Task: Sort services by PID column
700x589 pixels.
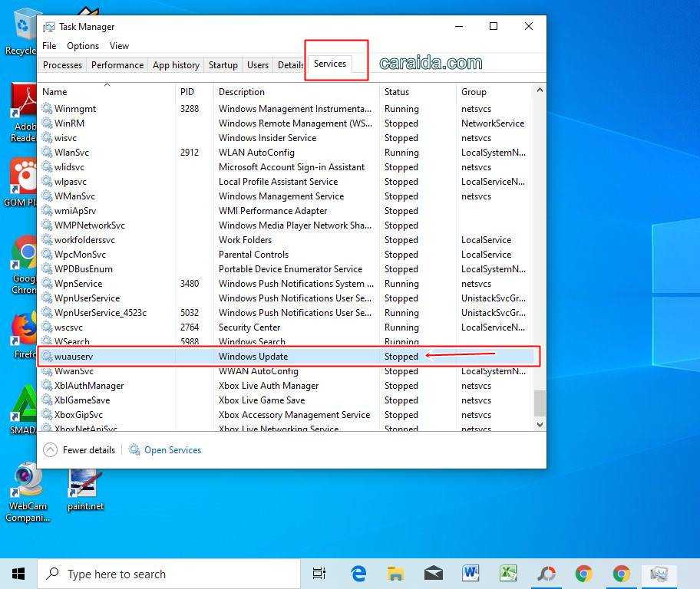Action: (x=194, y=91)
